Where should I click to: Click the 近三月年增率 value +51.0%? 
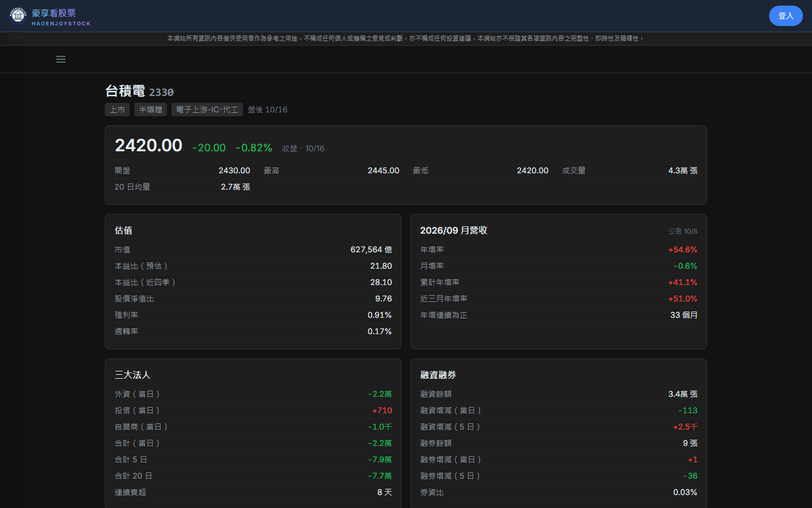(x=683, y=299)
